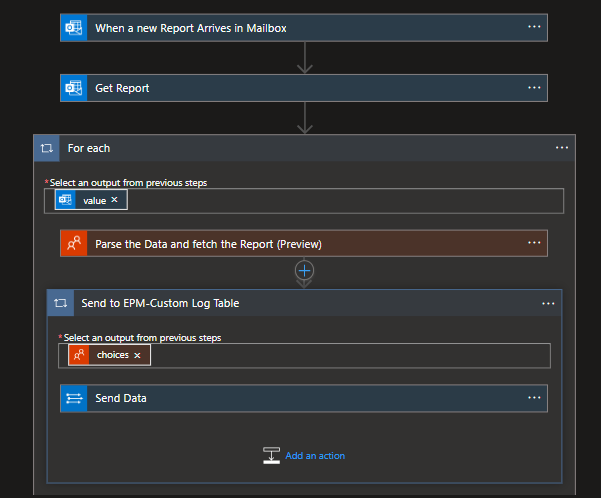Click Outlook icon on Get Report step
601x498 pixels.
74,88
